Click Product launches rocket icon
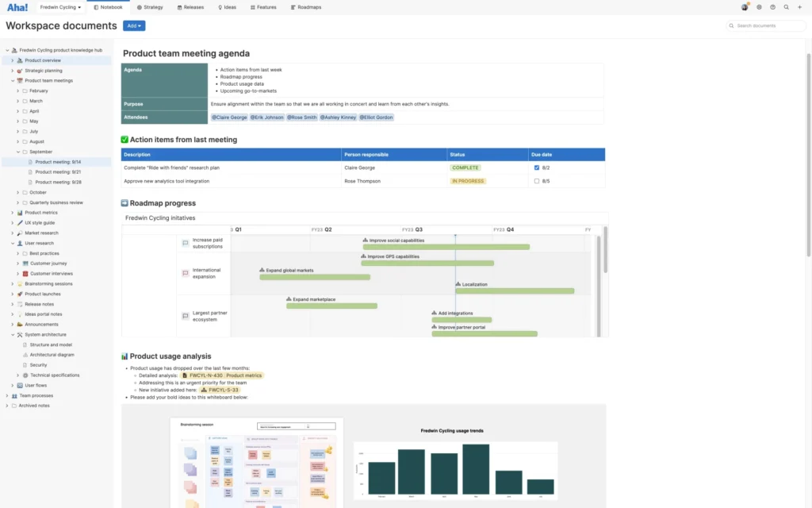 tap(20, 294)
